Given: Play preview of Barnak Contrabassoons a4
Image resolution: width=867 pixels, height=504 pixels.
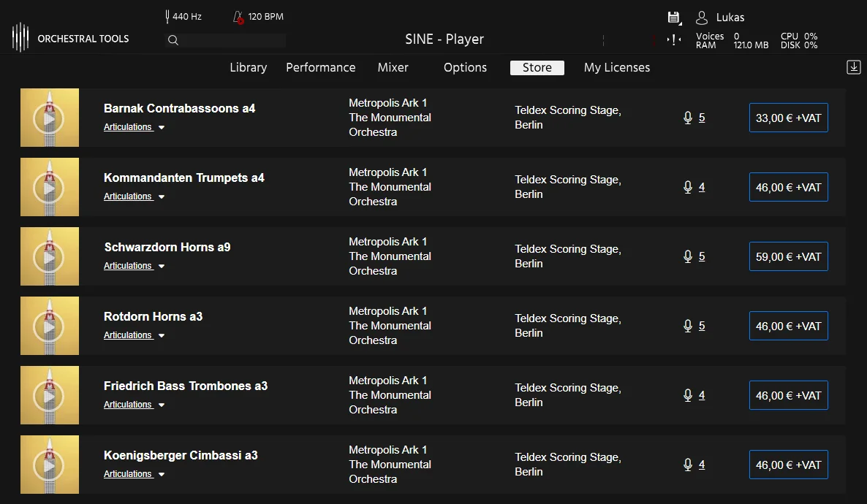Looking at the screenshot, I should coord(49,118).
